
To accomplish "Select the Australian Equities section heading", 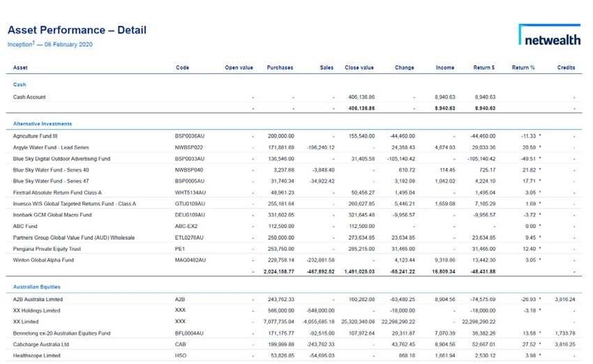I will pyautogui.click(x=36, y=287).
